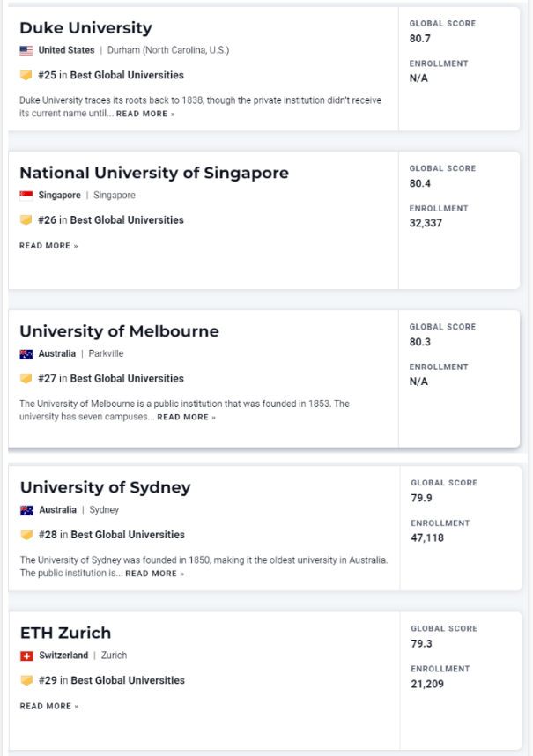Click the Singapore flag icon
533x756 pixels.
(26, 196)
